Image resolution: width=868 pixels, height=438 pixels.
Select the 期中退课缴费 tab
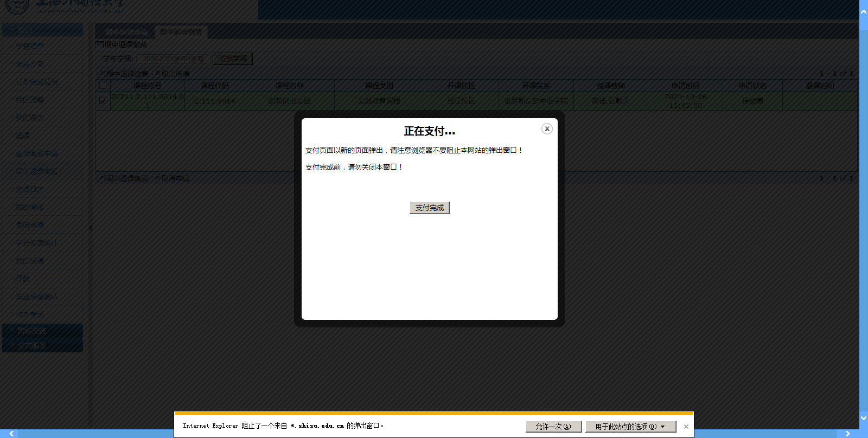click(x=181, y=32)
